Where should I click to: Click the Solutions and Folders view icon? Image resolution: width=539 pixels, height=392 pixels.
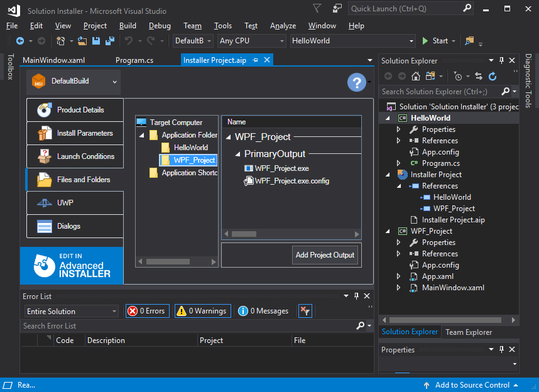coord(430,77)
